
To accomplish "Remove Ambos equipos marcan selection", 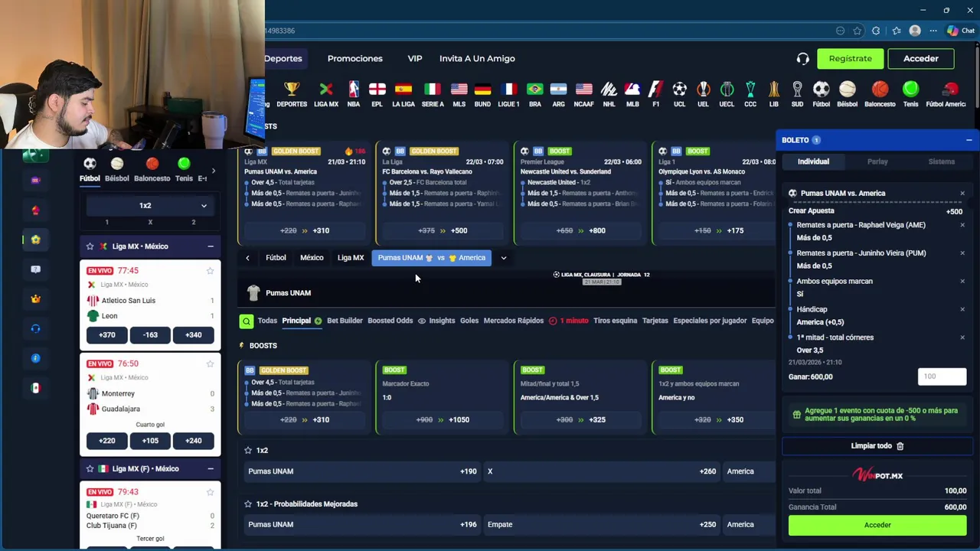I will [962, 282].
